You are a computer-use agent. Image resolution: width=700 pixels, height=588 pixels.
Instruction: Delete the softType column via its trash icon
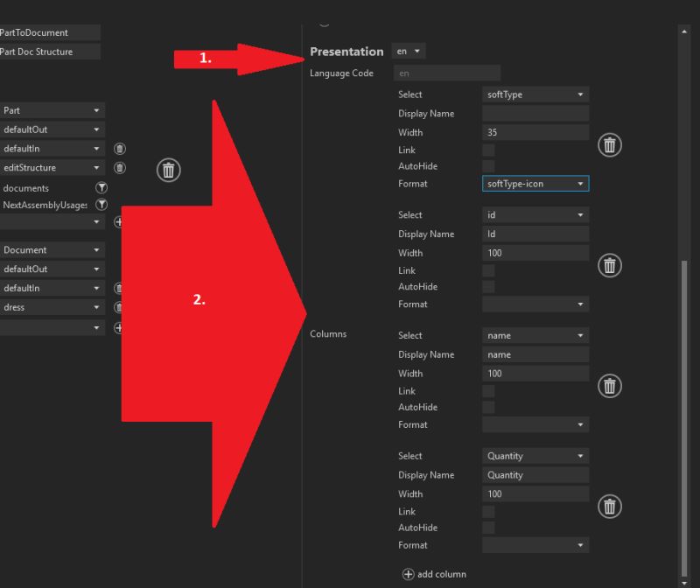609,144
